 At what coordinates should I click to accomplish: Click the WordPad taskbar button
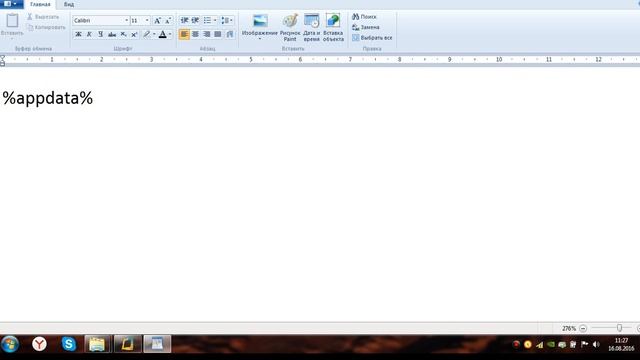coord(157,344)
